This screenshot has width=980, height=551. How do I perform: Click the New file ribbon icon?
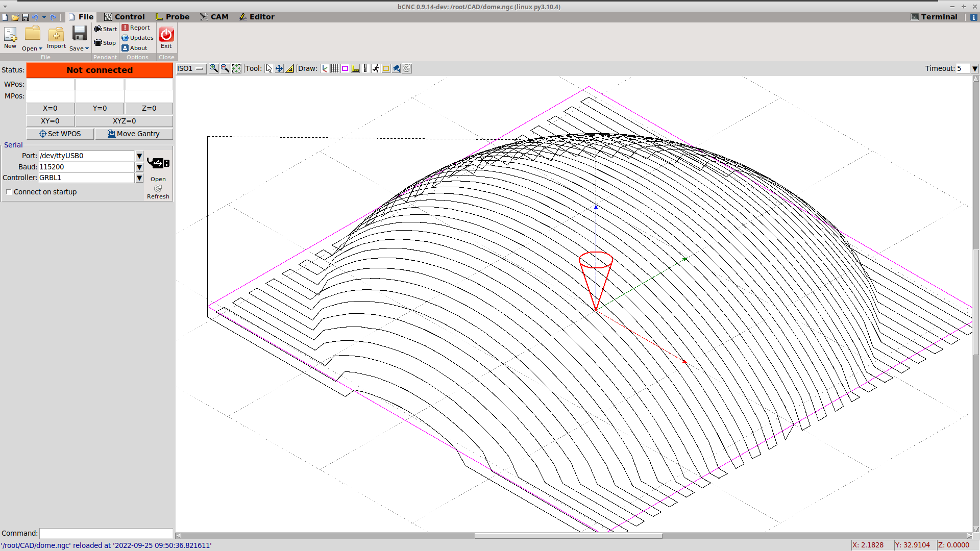(10, 34)
